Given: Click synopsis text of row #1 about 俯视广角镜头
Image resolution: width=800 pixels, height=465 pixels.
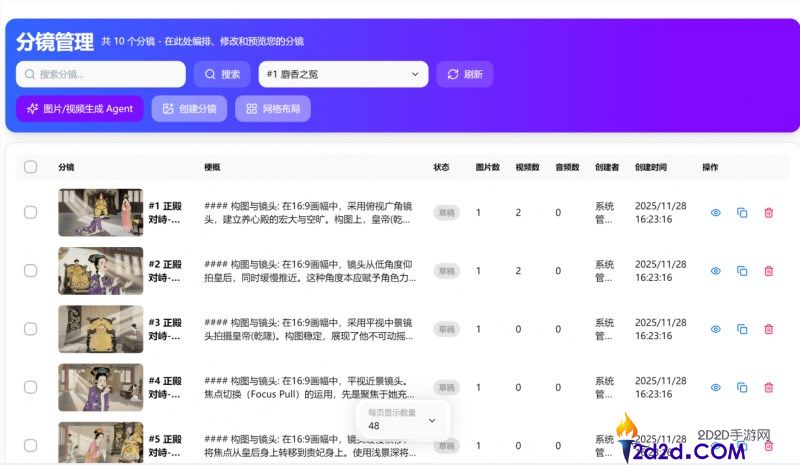Looking at the screenshot, I should pyautogui.click(x=308, y=213).
